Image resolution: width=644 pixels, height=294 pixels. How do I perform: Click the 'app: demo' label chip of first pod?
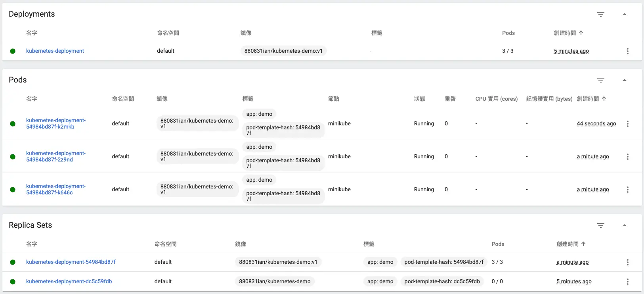(x=259, y=114)
